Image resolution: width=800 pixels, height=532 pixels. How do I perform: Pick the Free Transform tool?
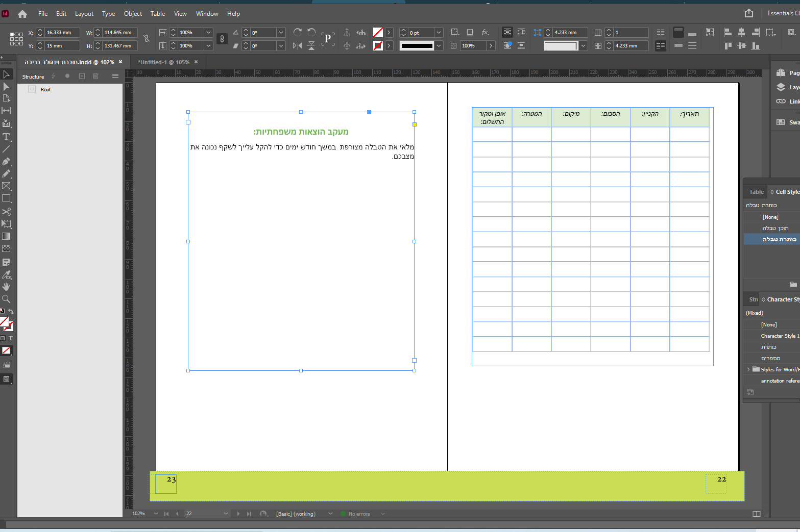(6, 224)
